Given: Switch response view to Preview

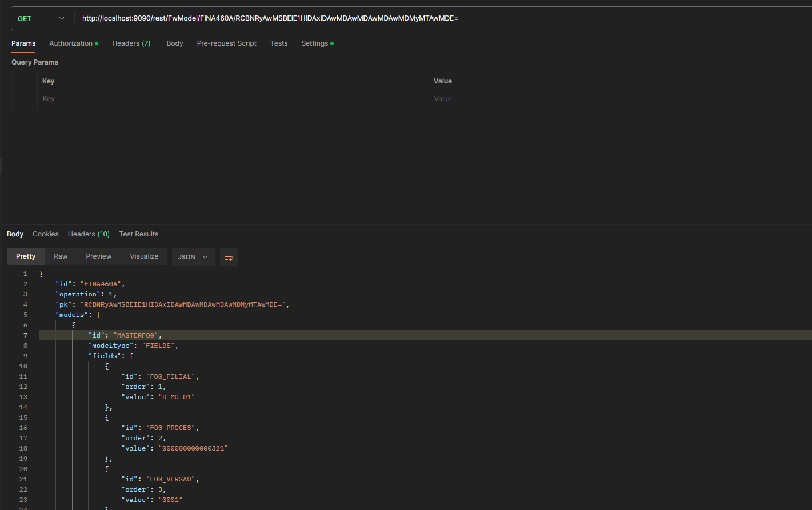Looking at the screenshot, I should (99, 256).
